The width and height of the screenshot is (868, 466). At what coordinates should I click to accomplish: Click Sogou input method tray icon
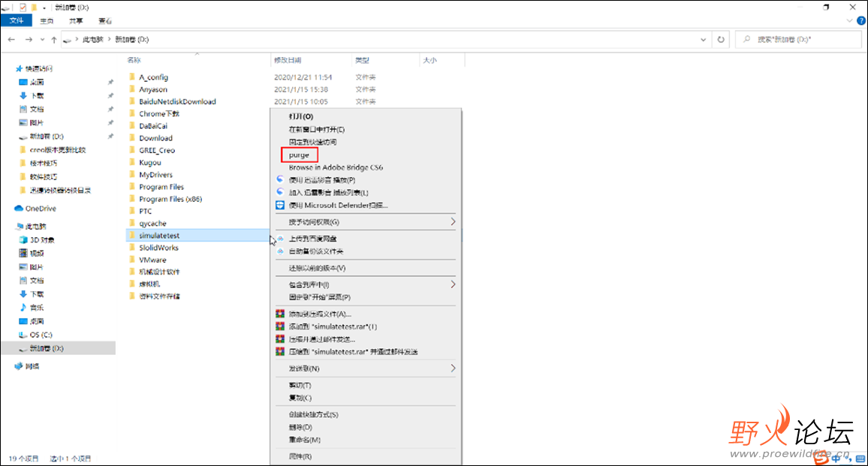[821, 457]
